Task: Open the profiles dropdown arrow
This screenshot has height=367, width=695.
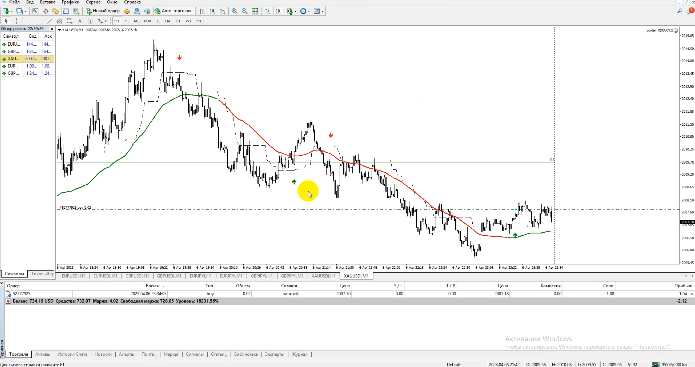Action: point(25,11)
